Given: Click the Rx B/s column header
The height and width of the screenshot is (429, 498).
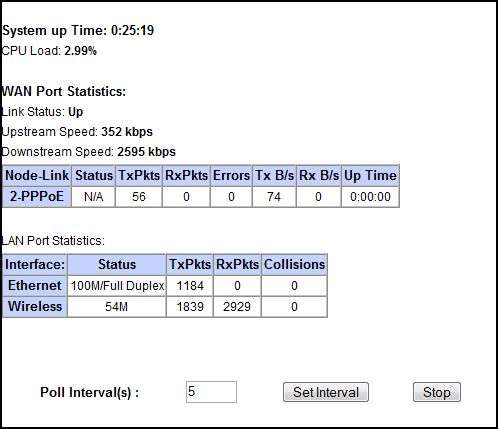Looking at the screenshot, I should tap(319, 175).
